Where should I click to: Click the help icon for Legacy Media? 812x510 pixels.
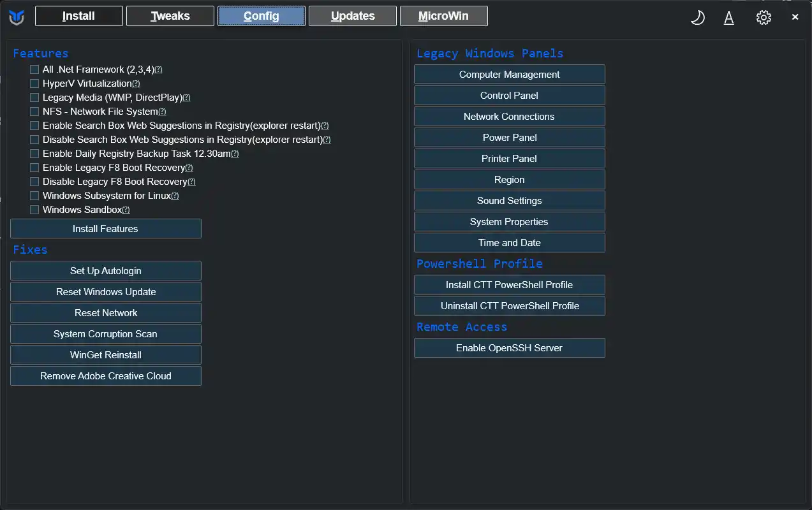click(x=186, y=98)
